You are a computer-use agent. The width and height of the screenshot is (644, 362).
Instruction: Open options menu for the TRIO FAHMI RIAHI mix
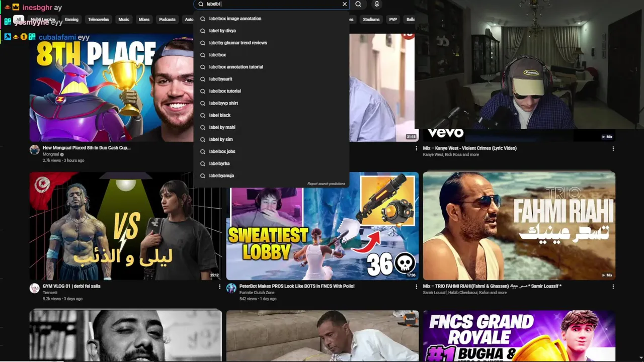pyautogui.click(x=613, y=287)
